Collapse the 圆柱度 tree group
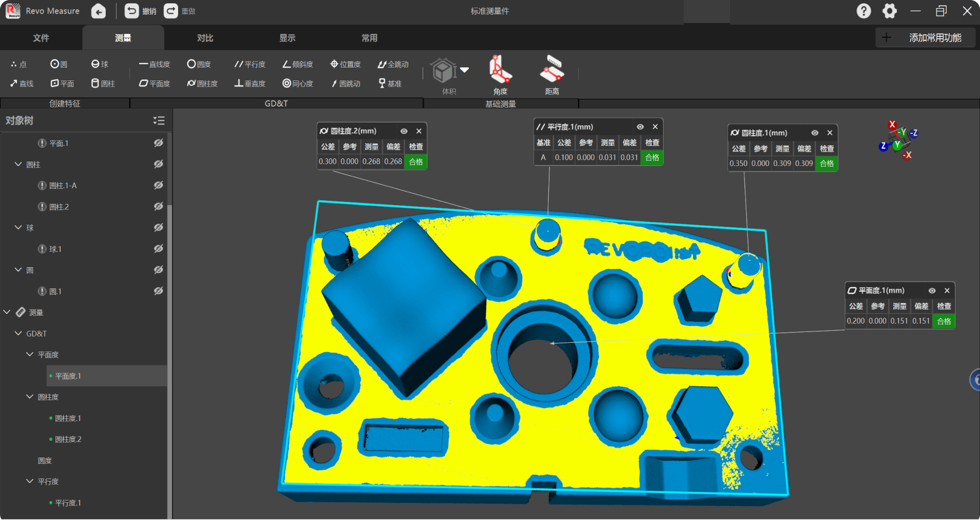This screenshot has width=980, height=524. [x=30, y=397]
